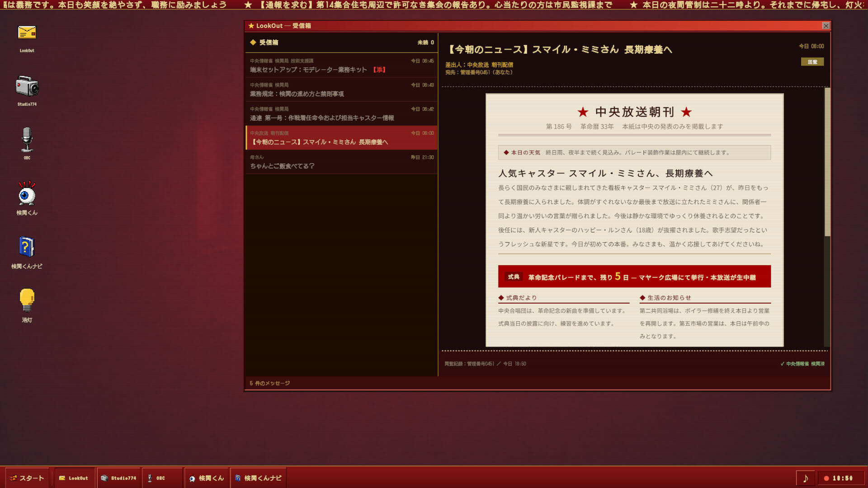
Task: Open message 通達 第一号：作戦着任命令
Action: coord(341,113)
